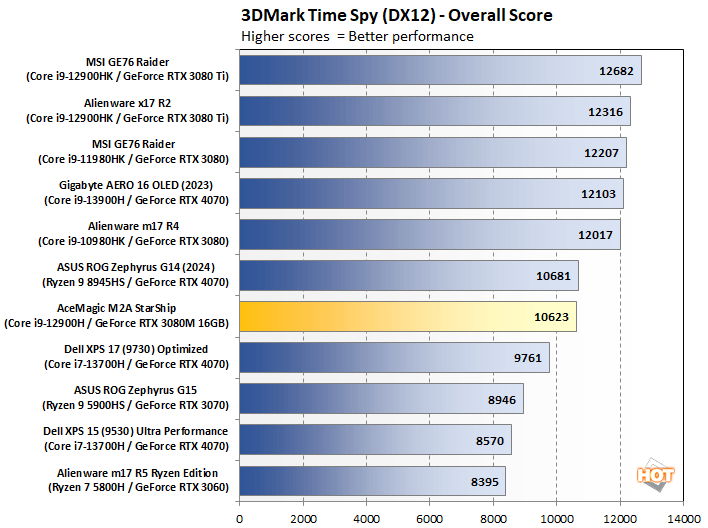Click the 0 x-axis tick label

(x=240, y=518)
